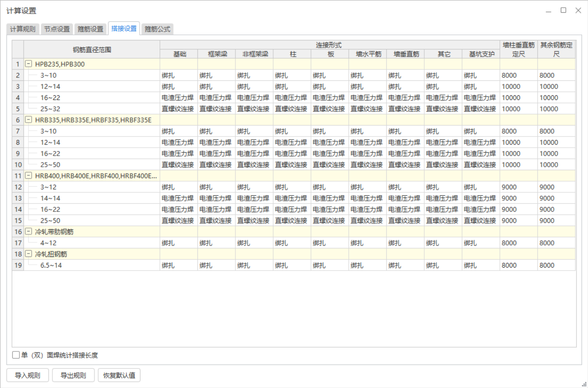Maximize the 计算设置 window

click(563, 10)
